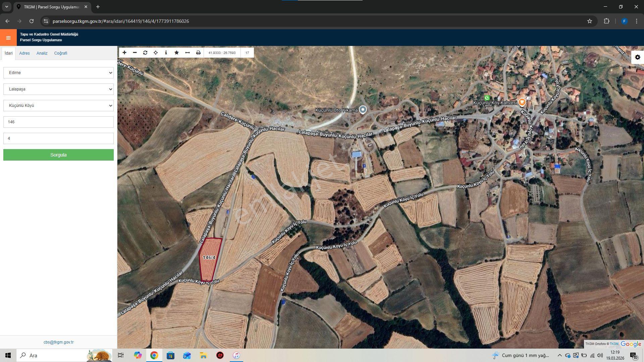Screen dimensions: 644x362
Task: Expand the Küçünlü Köyü neighborhood dropdown
Action: [58, 106]
